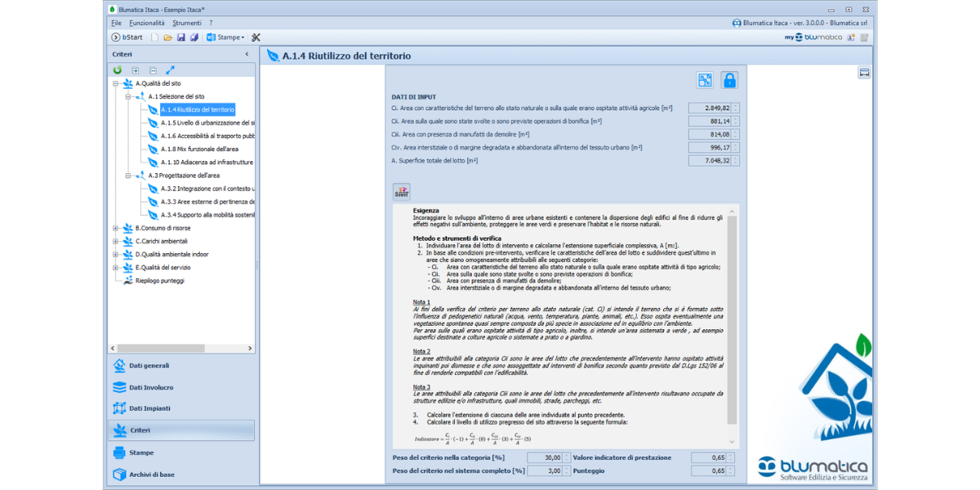
Task: Open the Strumenti menu
Action: coord(186,23)
